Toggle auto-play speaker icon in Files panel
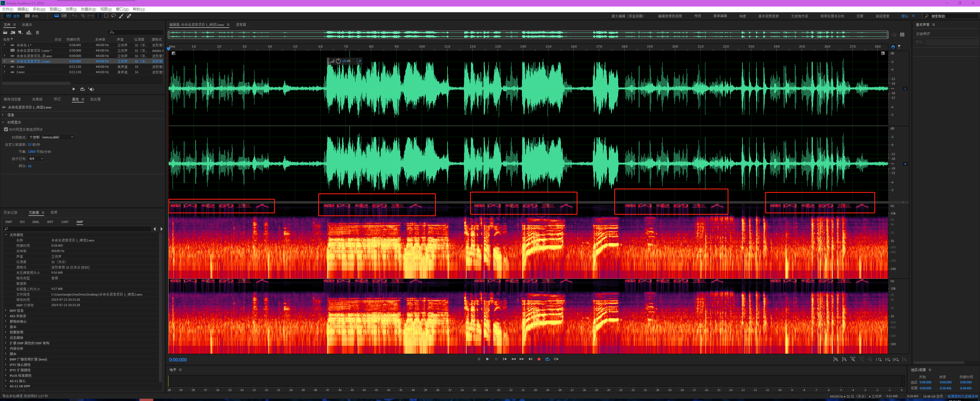The height and width of the screenshot is (401, 980). click(x=91, y=89)
